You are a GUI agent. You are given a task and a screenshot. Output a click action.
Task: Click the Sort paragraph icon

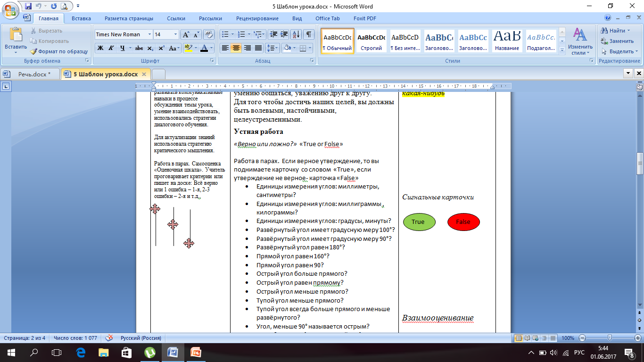coord(296,34)
